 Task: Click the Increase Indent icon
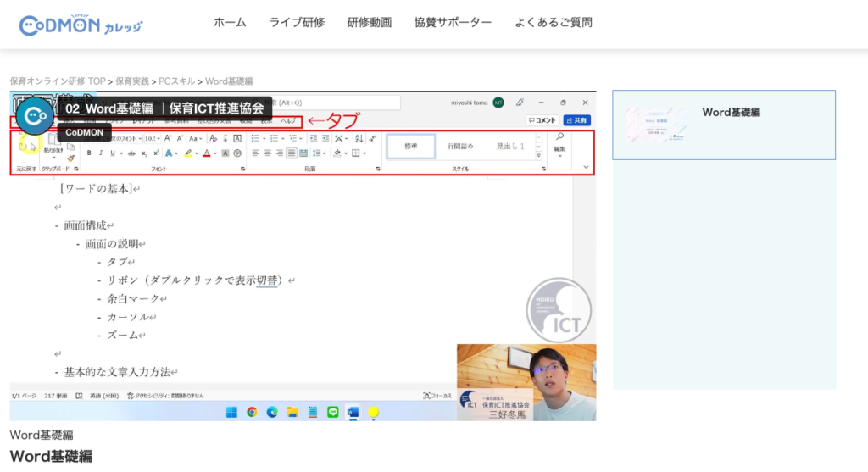click(325, 138)
